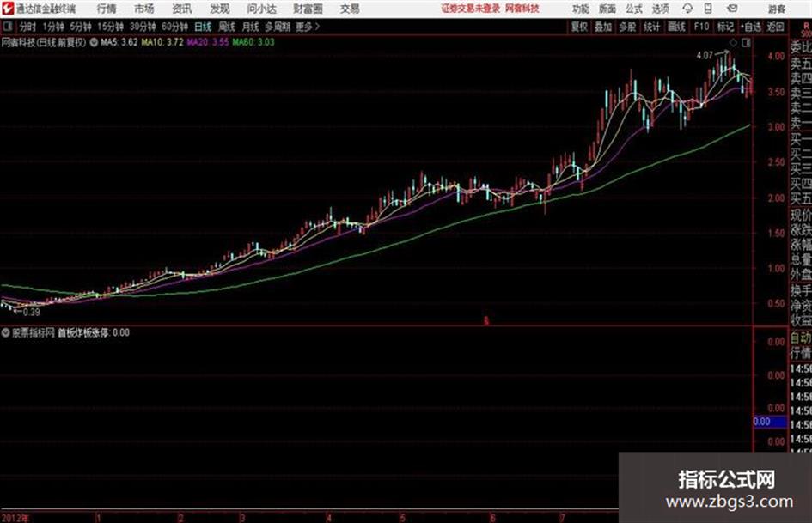Click the MA5: 3.62 indicator label
This screenshot has height=523, width=812.
point(119,42)
